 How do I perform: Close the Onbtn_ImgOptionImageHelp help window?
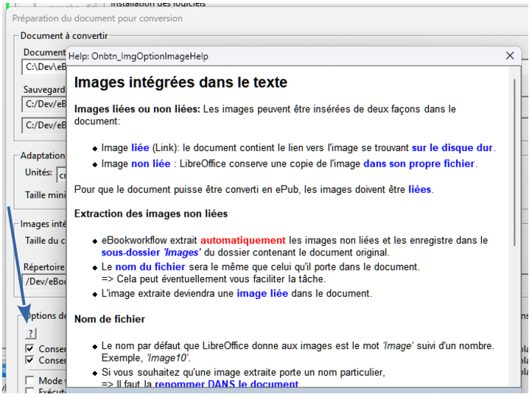509,56
